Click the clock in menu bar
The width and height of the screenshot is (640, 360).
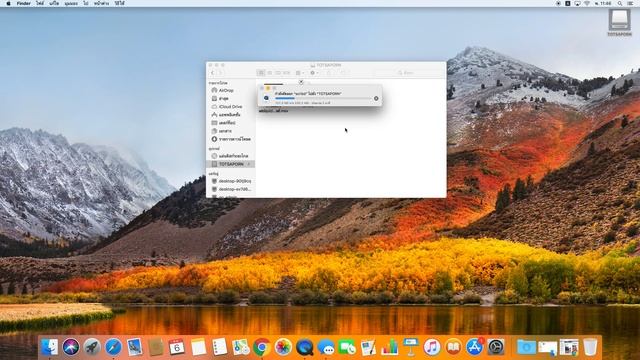(604, 3)
